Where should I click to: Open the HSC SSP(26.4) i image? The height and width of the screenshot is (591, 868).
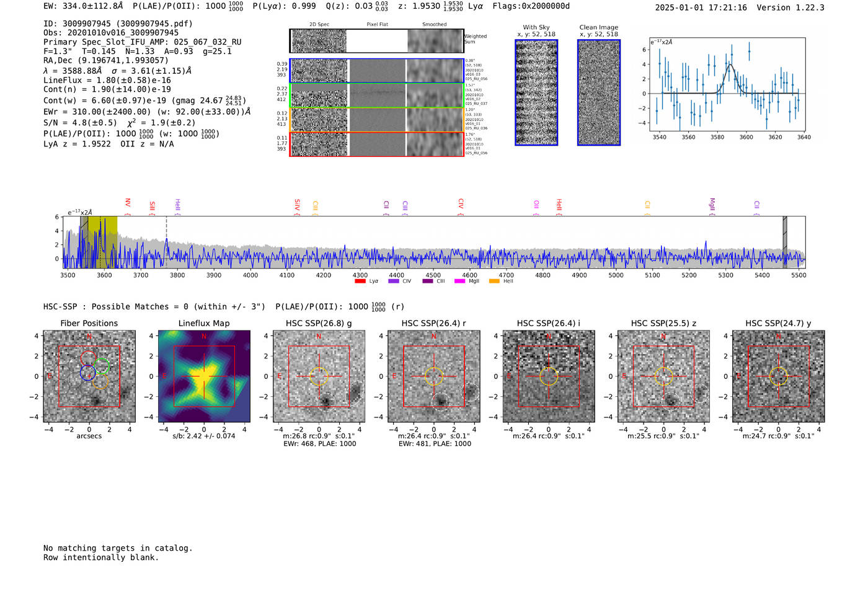(x=549, y=376)
